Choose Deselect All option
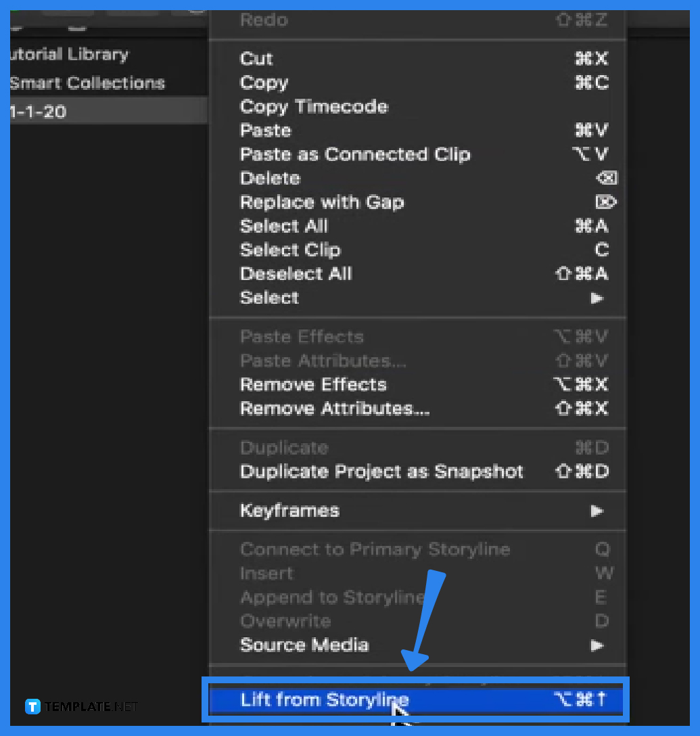Image resolution: width=700 pixels, height=736 pixels. [x=296, y=274]
